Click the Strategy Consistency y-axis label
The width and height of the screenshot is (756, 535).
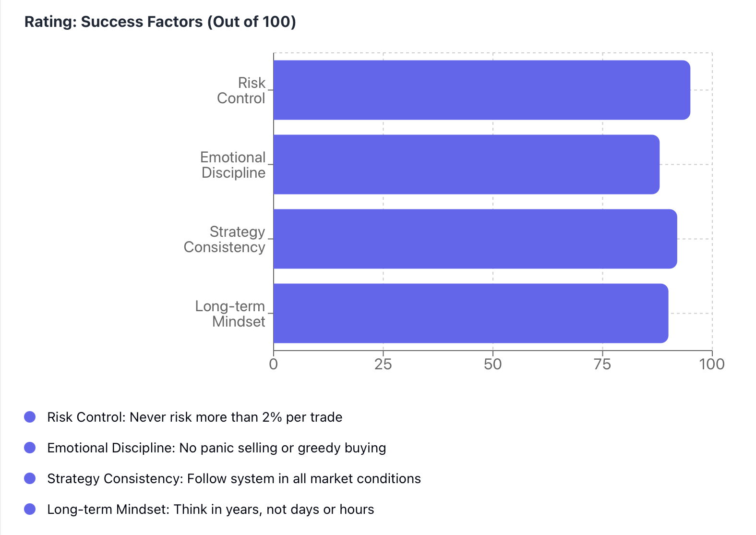(225, 239)
